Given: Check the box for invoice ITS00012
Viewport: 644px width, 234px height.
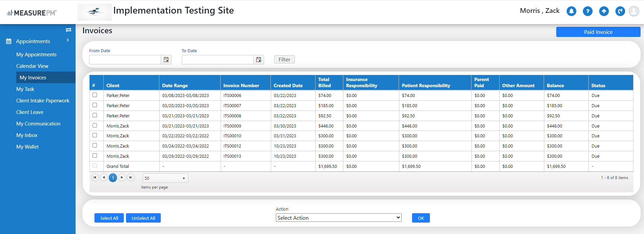Looking at the screenshot, I should coord(95,145).
